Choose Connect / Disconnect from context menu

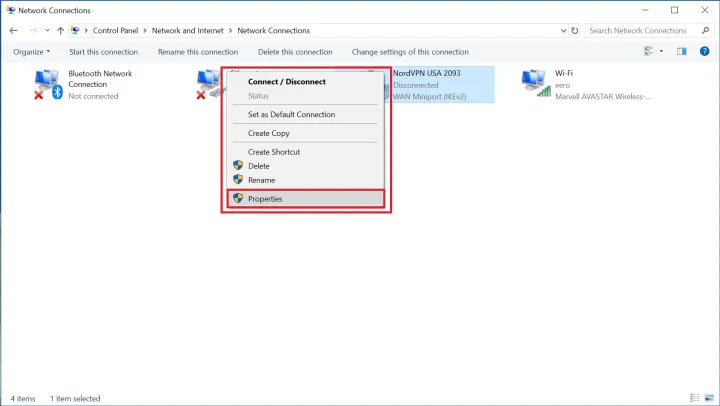[x=287, y=81]
